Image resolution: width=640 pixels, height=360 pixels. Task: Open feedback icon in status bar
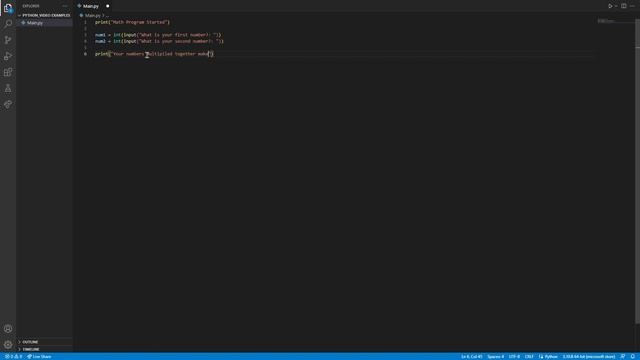click(x=623, y=357)
